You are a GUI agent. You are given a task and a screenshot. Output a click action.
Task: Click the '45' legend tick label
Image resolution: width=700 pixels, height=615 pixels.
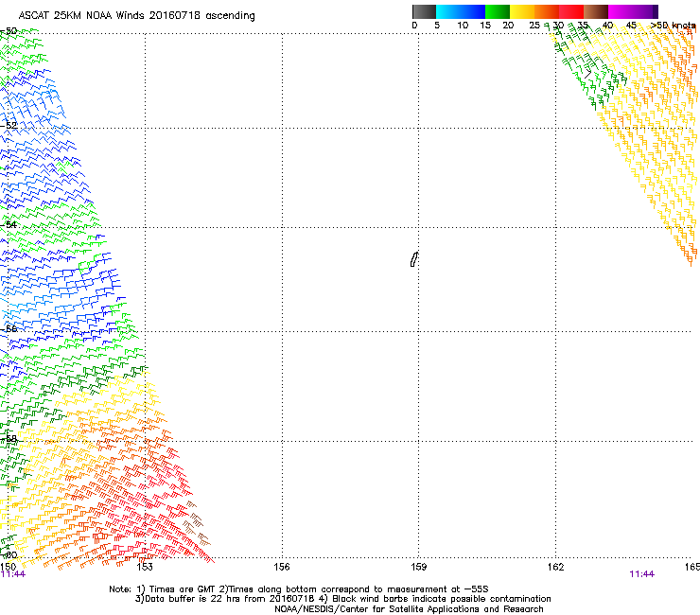coord(631,26)
